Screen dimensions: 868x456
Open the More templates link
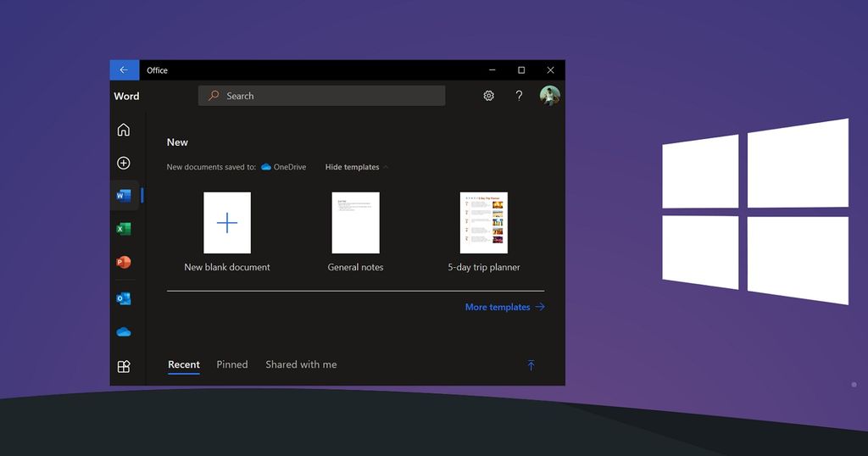pyautogui.click(x=504, y=307)
